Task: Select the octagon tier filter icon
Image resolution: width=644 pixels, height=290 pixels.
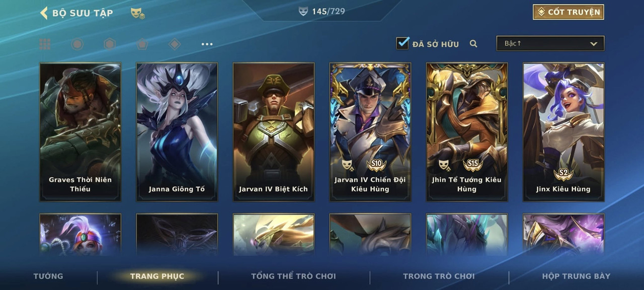Action: tap(77, 44)
